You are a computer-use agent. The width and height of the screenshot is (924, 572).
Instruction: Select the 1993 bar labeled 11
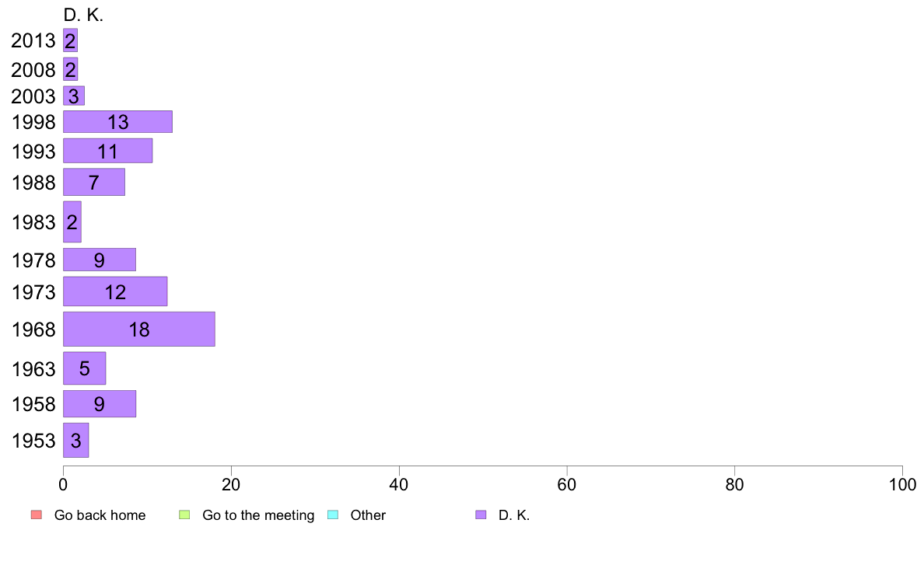point(108,151)
